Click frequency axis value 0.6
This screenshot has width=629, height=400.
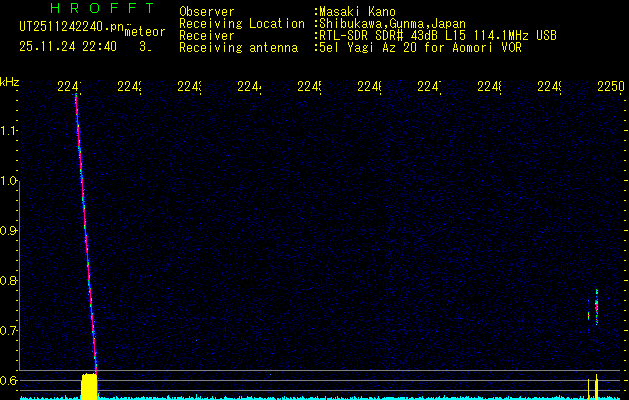[8, 380]
